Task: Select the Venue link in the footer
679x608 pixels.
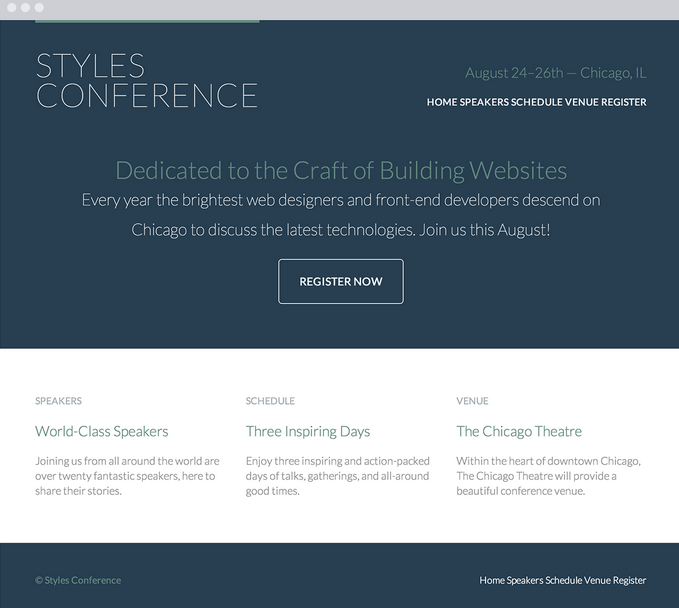Action: [597, 580]
